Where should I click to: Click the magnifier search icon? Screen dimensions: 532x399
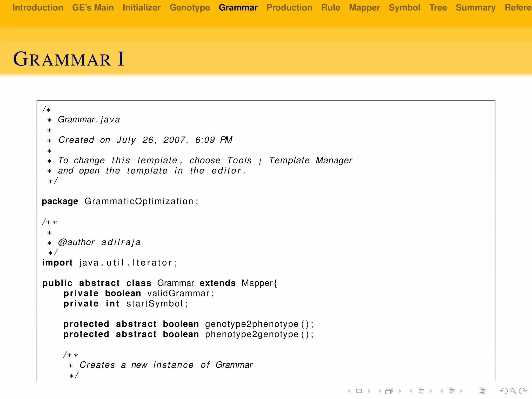pos(513,391)
